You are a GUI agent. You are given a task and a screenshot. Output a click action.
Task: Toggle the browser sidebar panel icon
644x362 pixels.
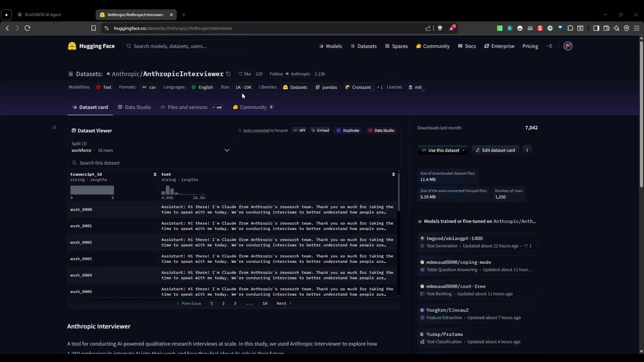[x=596, y=28]
